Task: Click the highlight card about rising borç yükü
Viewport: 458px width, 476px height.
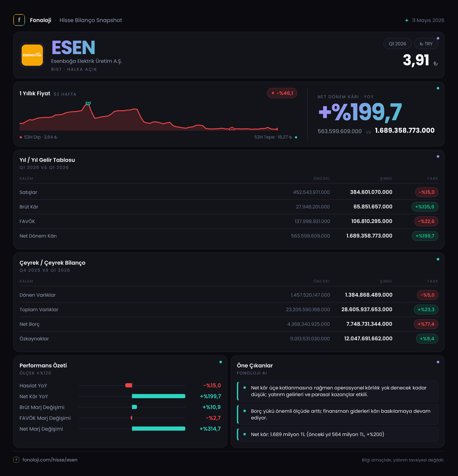Action: [x=337, y=414]
